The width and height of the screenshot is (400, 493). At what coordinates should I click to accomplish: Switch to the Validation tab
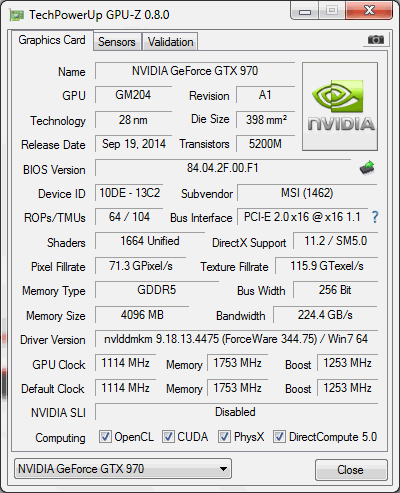coord(170,42)
